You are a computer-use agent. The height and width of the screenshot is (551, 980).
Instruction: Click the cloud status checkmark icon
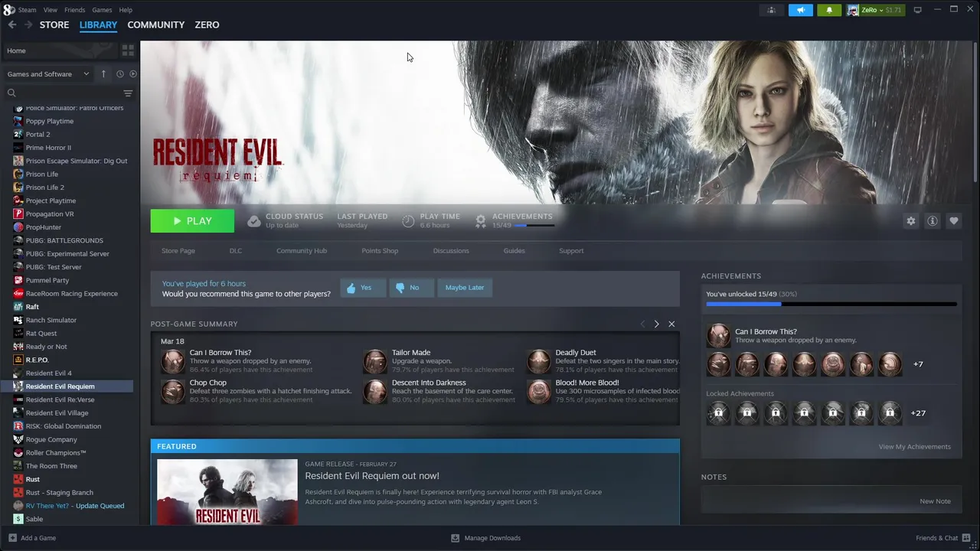click(x=254, y=221)
